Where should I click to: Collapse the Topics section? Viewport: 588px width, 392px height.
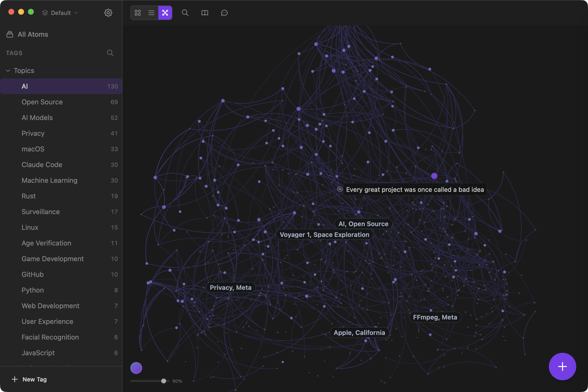pyautogui.click(x=8, y=71)
